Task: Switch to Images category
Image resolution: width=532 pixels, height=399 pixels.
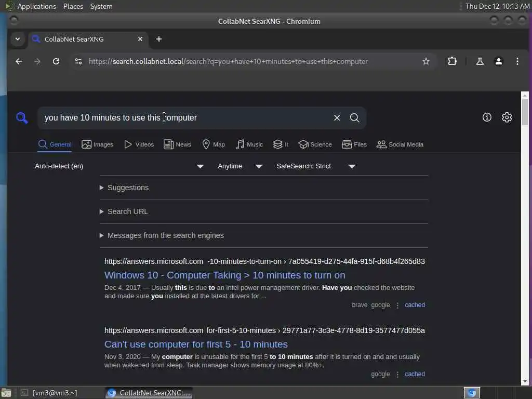Action: (97, 144)
